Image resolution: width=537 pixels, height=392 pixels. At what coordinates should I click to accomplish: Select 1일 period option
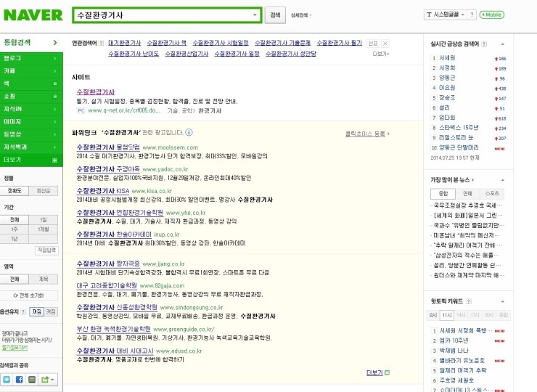(44, 220)
